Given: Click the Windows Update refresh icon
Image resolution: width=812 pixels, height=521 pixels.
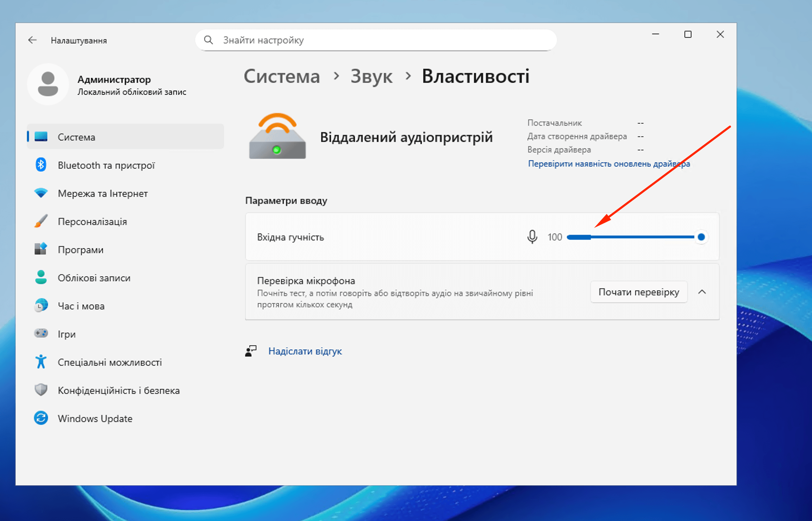Looking at the screenshot, I should pos(41,418).
